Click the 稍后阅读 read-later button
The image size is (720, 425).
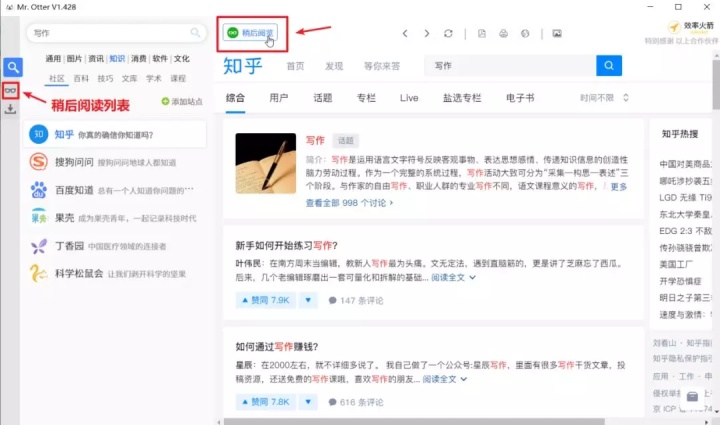250,33
